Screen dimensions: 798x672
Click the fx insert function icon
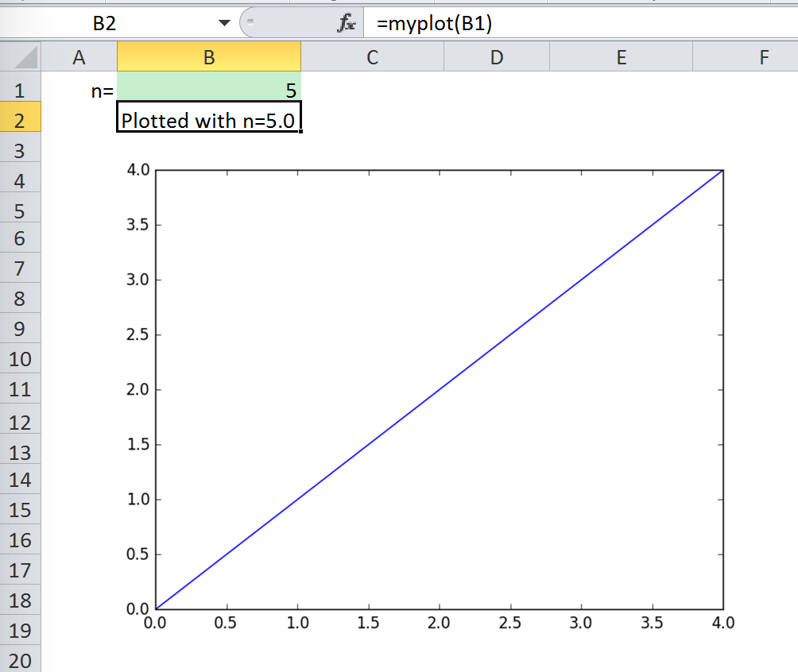346,23
